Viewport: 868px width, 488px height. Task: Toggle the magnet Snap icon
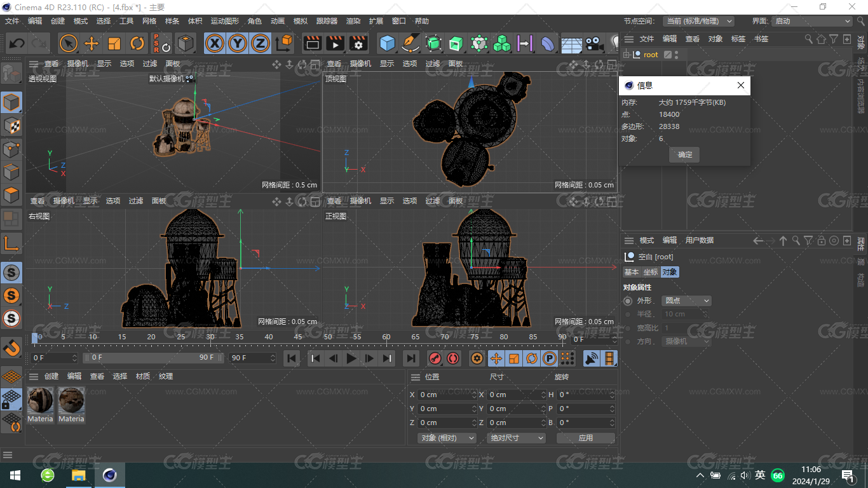(x=11, y=348)
